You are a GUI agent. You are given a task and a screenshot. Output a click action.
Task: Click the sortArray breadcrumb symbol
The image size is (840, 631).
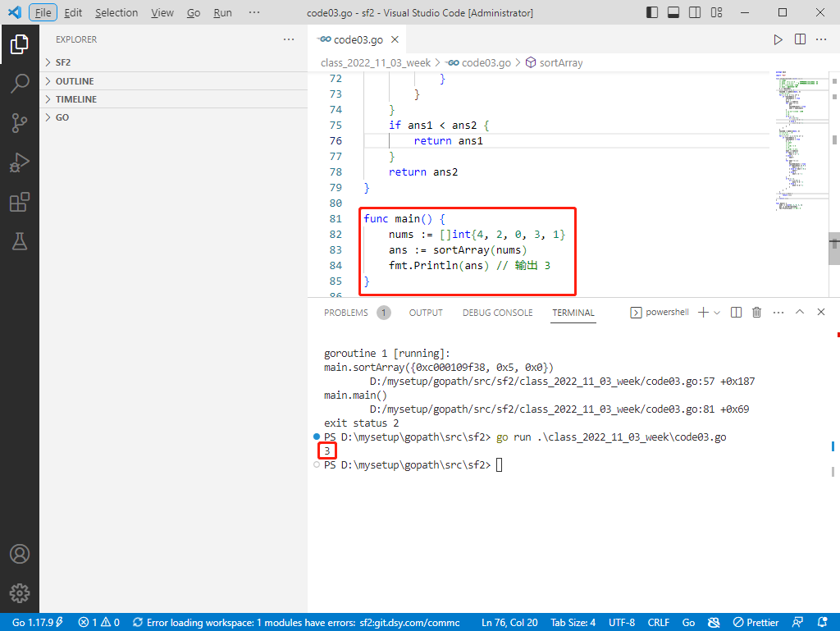tap(555, 62)
